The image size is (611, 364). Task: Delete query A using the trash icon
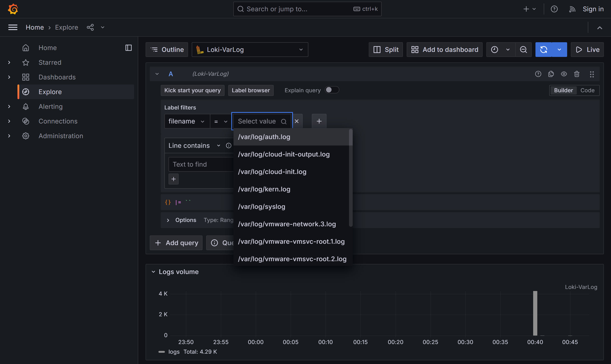(577, 74)
